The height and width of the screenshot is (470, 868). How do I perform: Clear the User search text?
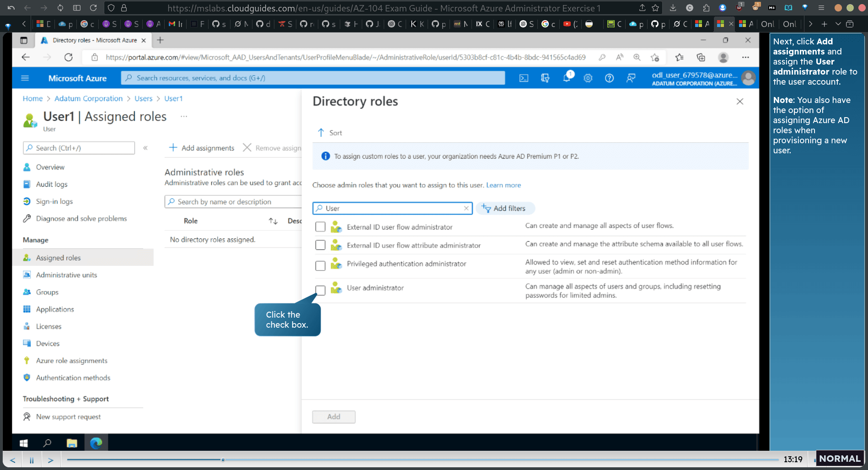point(466,208)
